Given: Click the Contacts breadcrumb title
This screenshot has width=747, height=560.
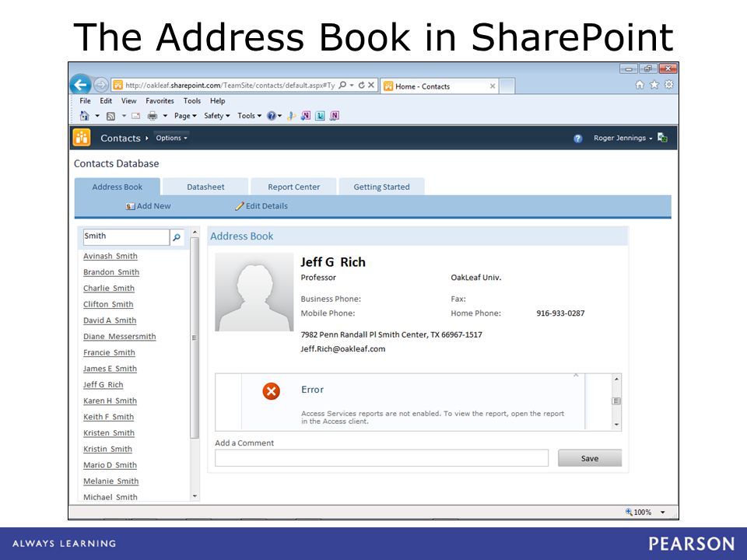Looking at the screenshot, I should click(x=120, y=138).
